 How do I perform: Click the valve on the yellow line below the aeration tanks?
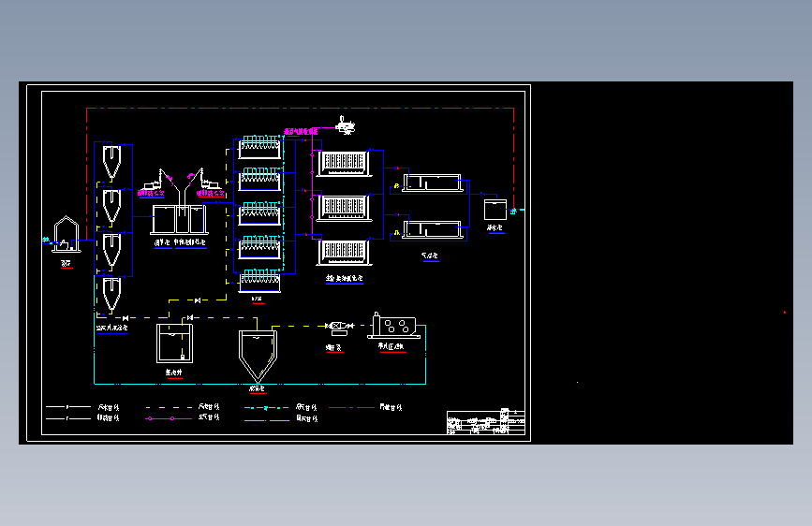point(198,300)
